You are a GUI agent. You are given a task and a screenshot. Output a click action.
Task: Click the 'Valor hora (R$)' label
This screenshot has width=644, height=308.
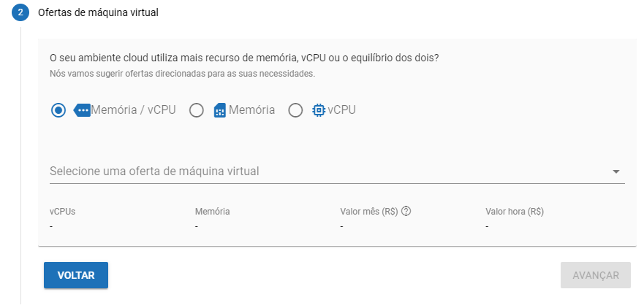(515, 212)
